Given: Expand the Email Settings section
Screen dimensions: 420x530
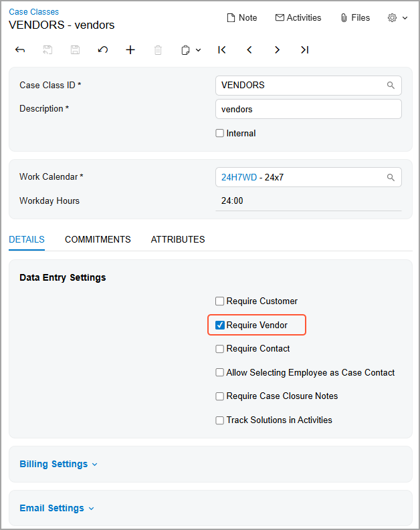Looking at the screenshot, I should (x=56, y=509).
